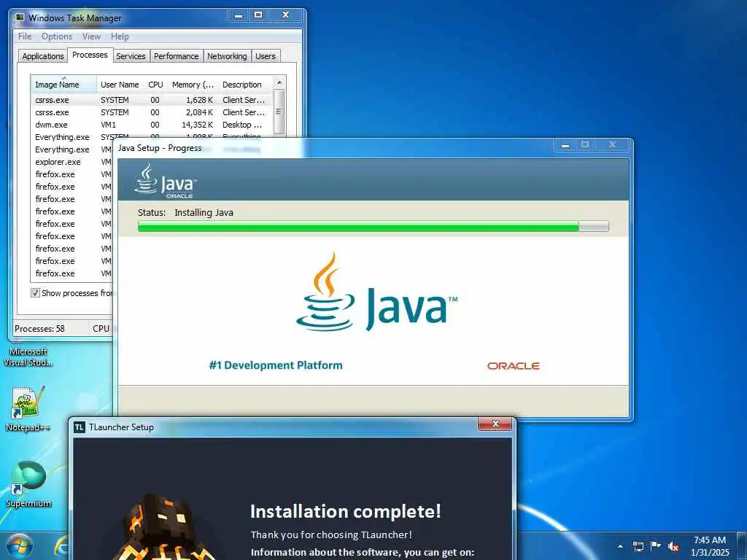This screenshot has width=747, height=560.
Task: Click the '#1 Development Platform' text
Action: [275, 365]
